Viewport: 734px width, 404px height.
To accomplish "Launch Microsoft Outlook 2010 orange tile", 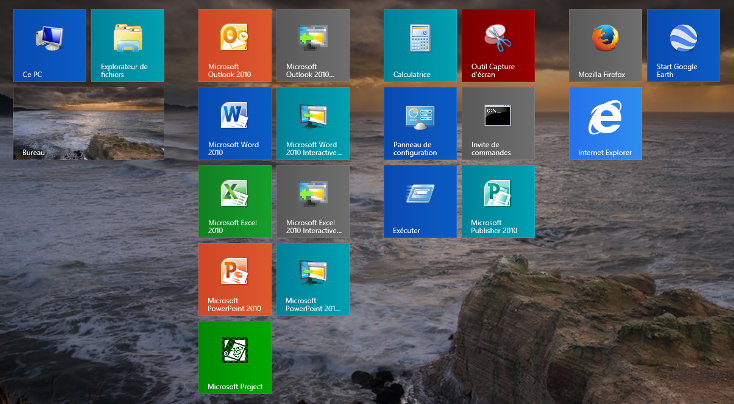I will (x=235, y=45).
